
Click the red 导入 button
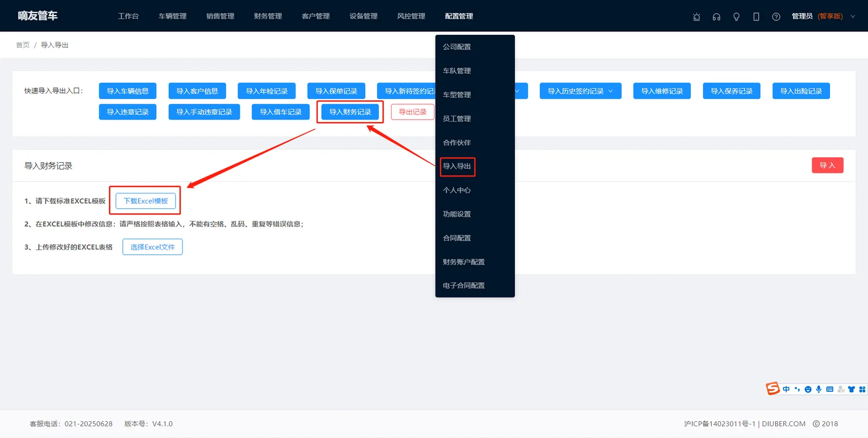pyautogui.click(x=827, y=166)
